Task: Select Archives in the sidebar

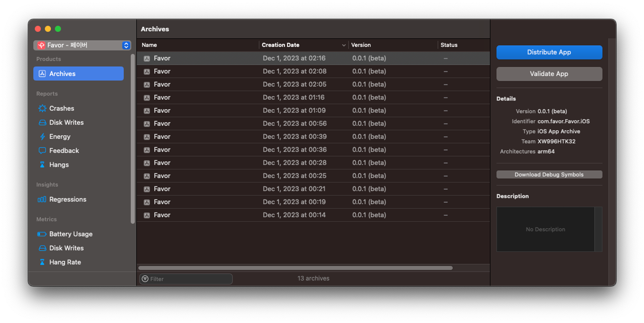Action: 79,74
